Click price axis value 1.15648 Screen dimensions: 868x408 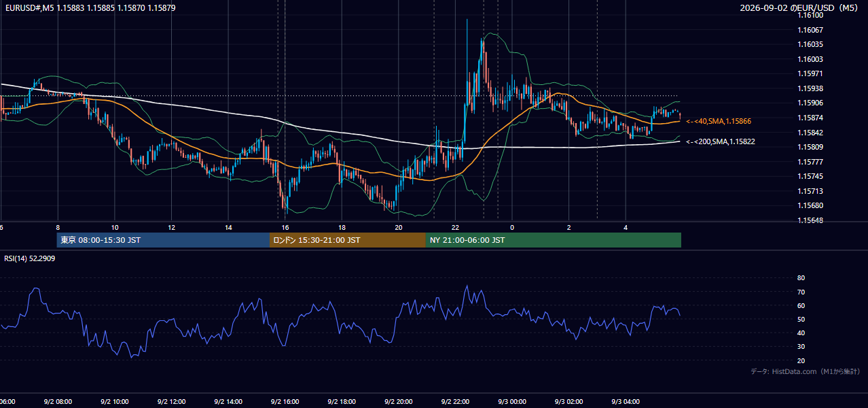(811, 220)
